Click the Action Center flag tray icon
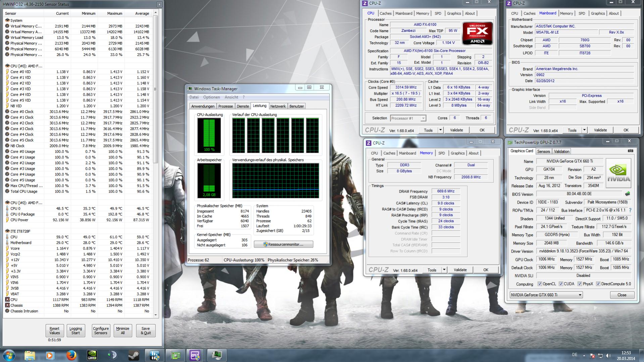Image resolution: width=644 pixels, height=362 pixels. click(x=592, y=356)
